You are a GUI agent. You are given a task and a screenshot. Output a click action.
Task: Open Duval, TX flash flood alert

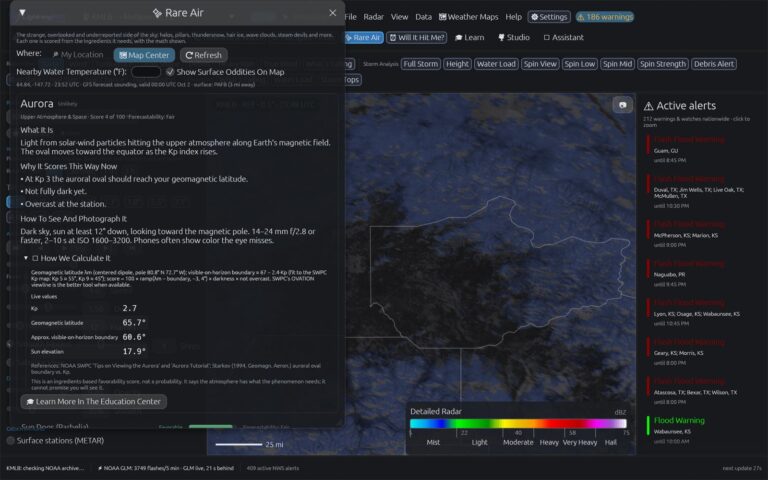pos(698,192)
